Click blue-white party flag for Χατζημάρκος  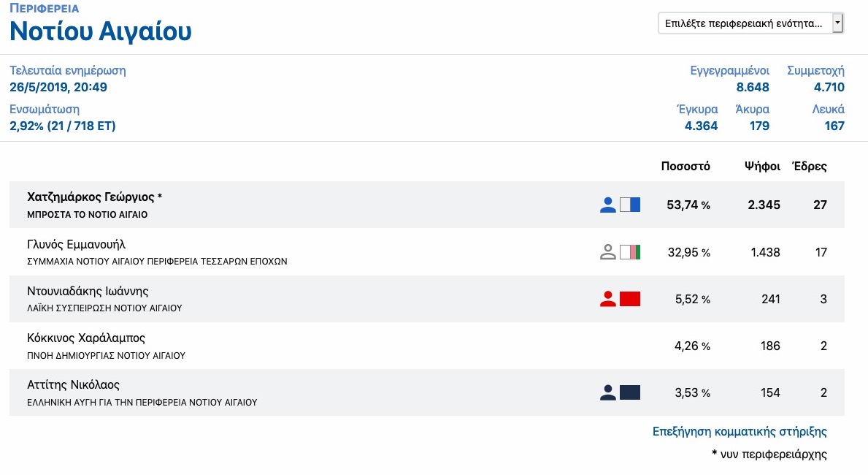point(630,205)
